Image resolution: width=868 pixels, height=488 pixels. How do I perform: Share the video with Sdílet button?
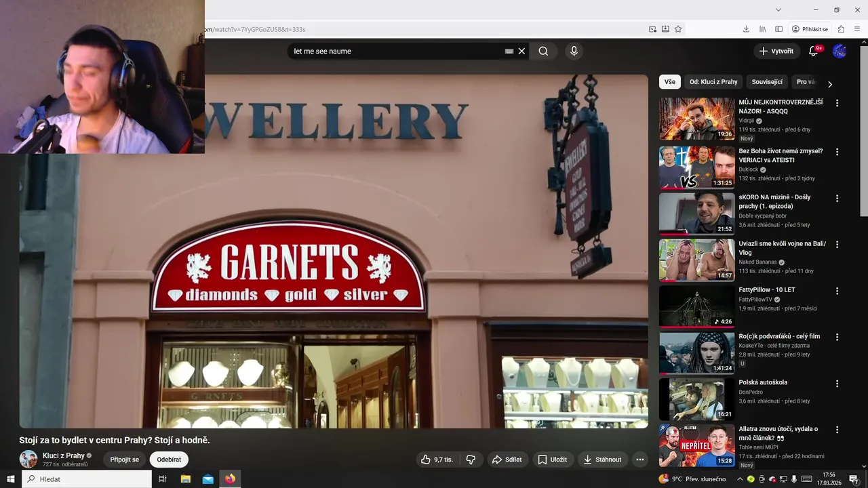[507, 460]
